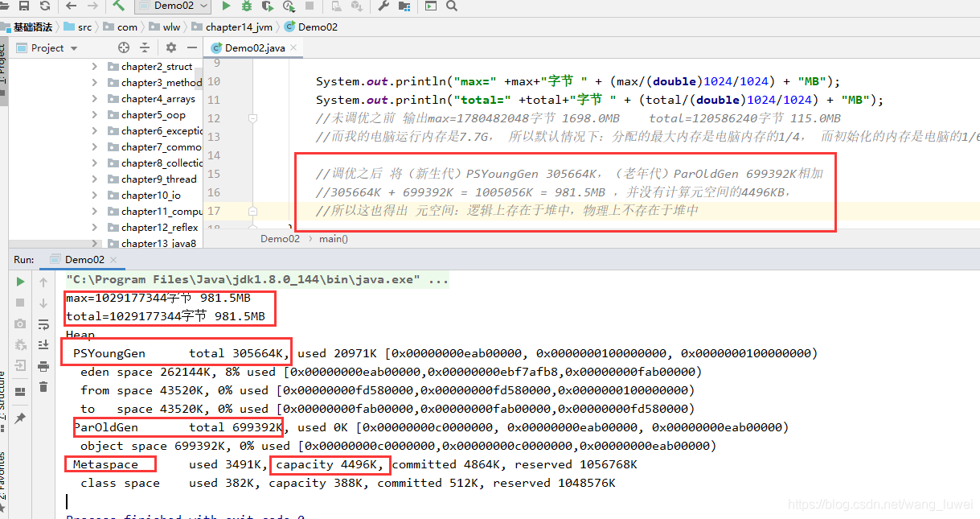Image resolution: width=980 pixels, height=519 pixels.
Task: Run Demo02 with the top green play icon
Action: click(226, 6)
